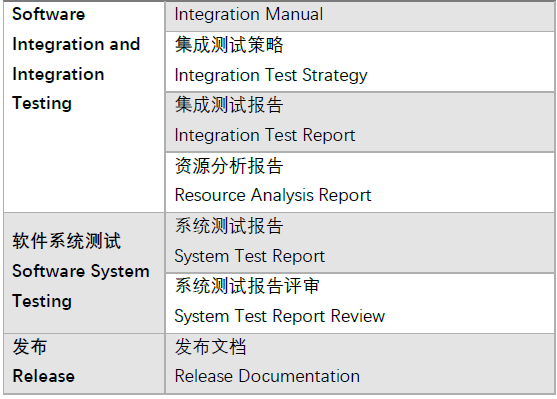Select the Resource Analysis Report text

(x=273, y=195)
